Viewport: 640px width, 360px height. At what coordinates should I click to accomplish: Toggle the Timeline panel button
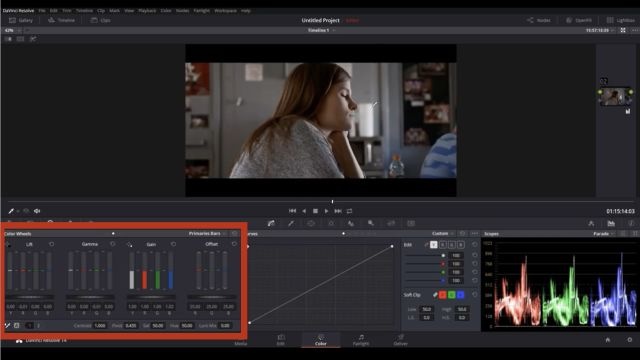[x=61, y=20]
